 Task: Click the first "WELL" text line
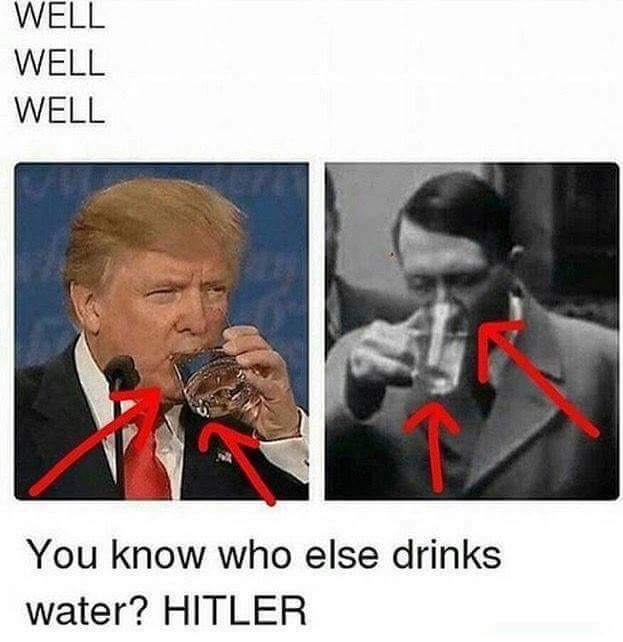60,16
